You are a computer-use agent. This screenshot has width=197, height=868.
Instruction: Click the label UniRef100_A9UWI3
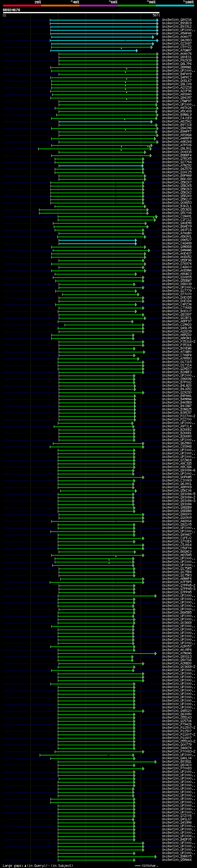coord(177,274)
